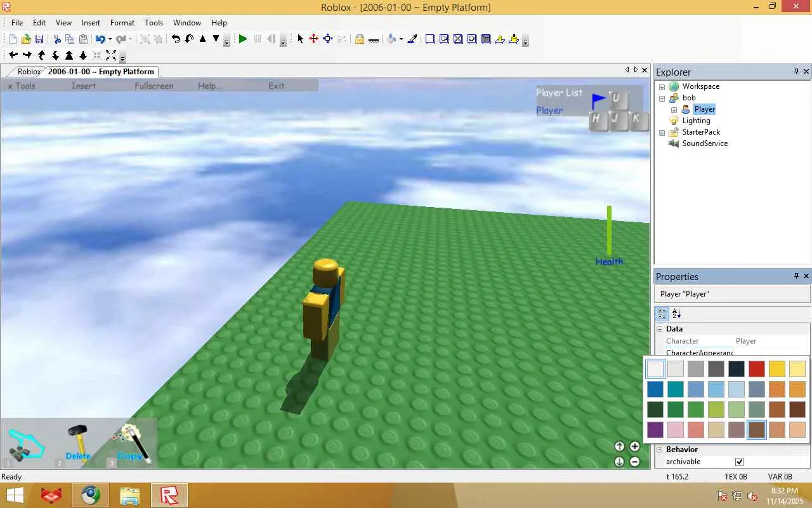Click the New document toolbar icon
Image resolution: width=812 pixels, height=508 pixels.
[x=13, y=39]
